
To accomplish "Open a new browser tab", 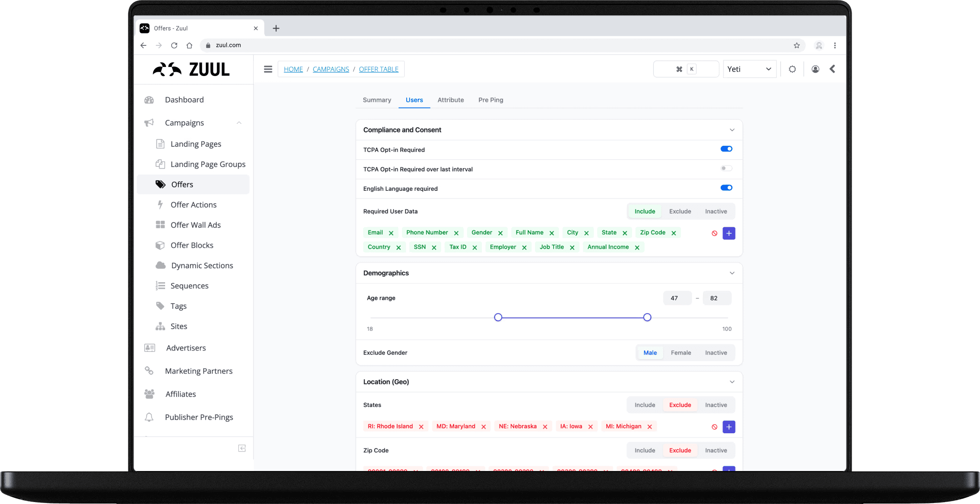I will coord(276,28).
